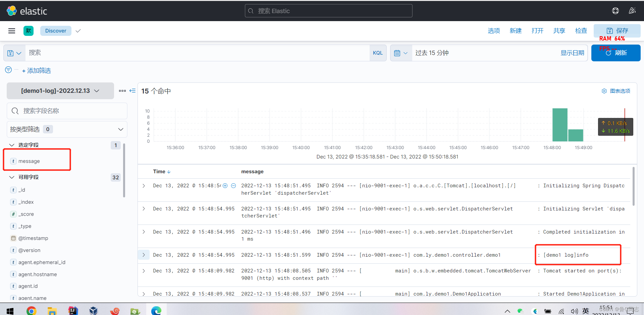Expand the row with Completed initialization
The width and height of the screenshot is (644, 315).
pos(144,232)
